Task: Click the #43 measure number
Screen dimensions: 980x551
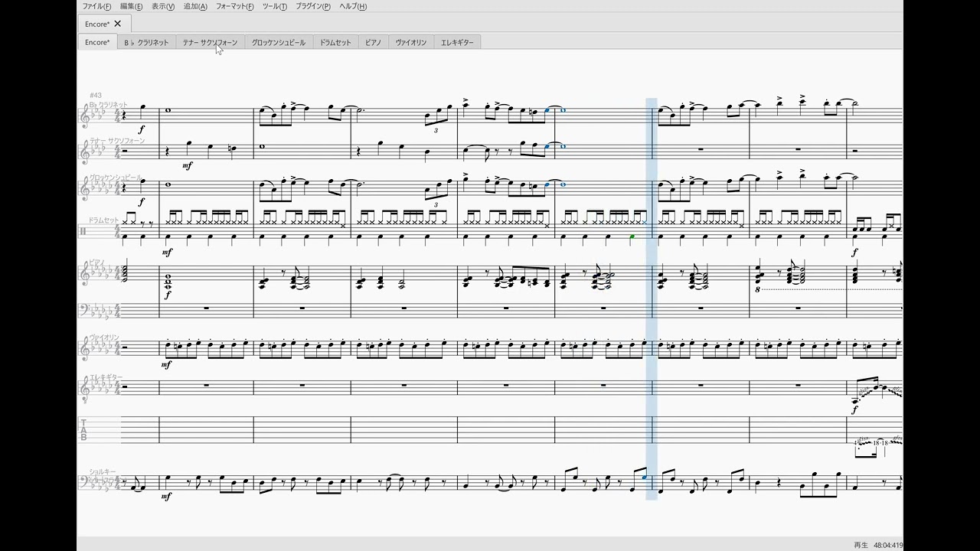Action: pyautogui.click(x=96, y=95)
